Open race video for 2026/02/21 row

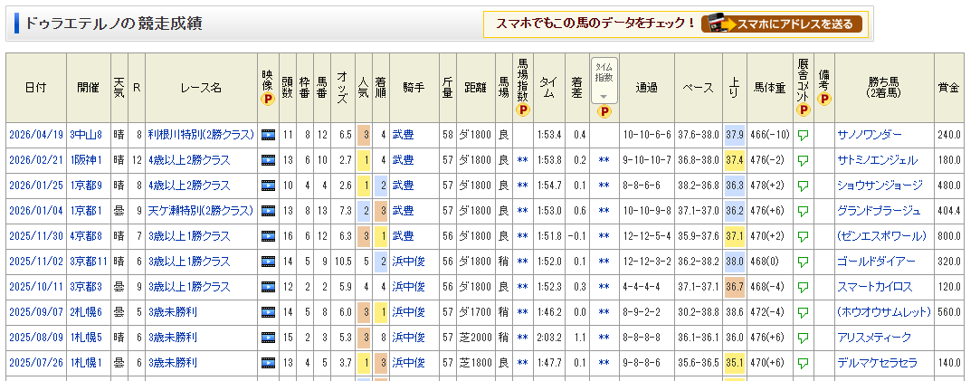(x=268, y=160)
